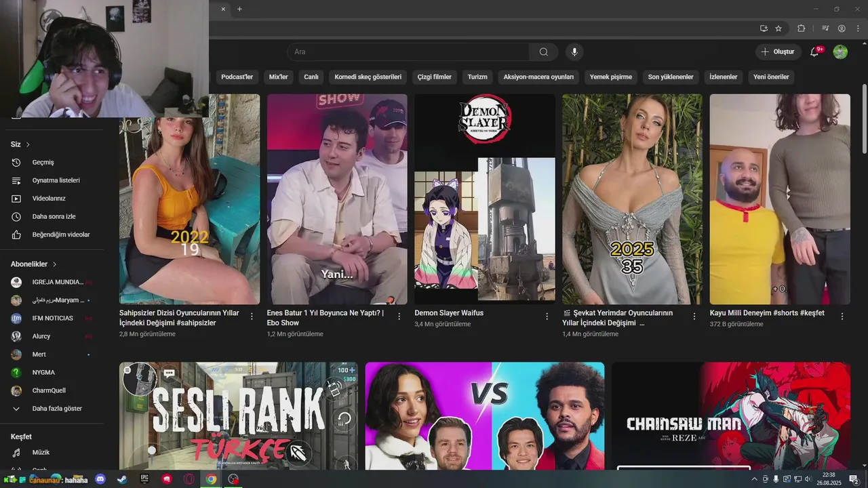This screenshot has height=488, width=868.
Task: Open the Chrome profile icon
Action: coord(842,28)
